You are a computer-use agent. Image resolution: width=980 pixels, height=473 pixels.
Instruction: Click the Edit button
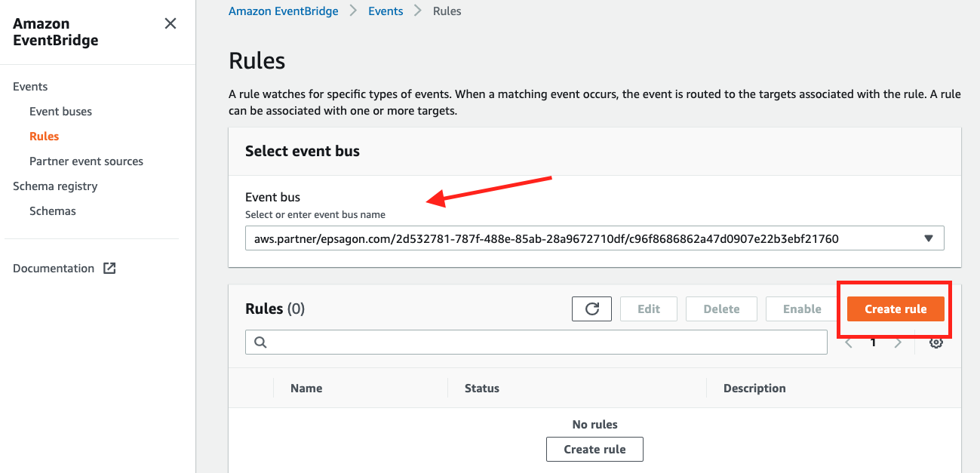648,309
